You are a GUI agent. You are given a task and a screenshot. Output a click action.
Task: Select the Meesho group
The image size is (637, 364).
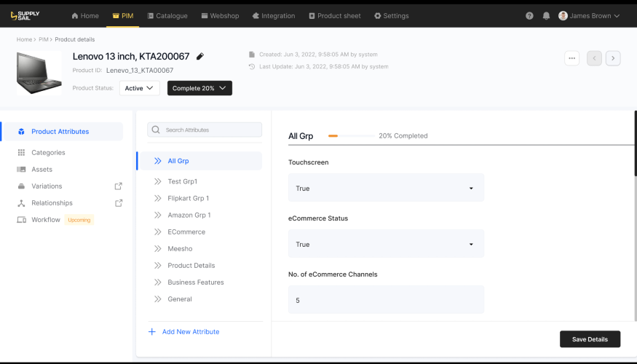180,249
